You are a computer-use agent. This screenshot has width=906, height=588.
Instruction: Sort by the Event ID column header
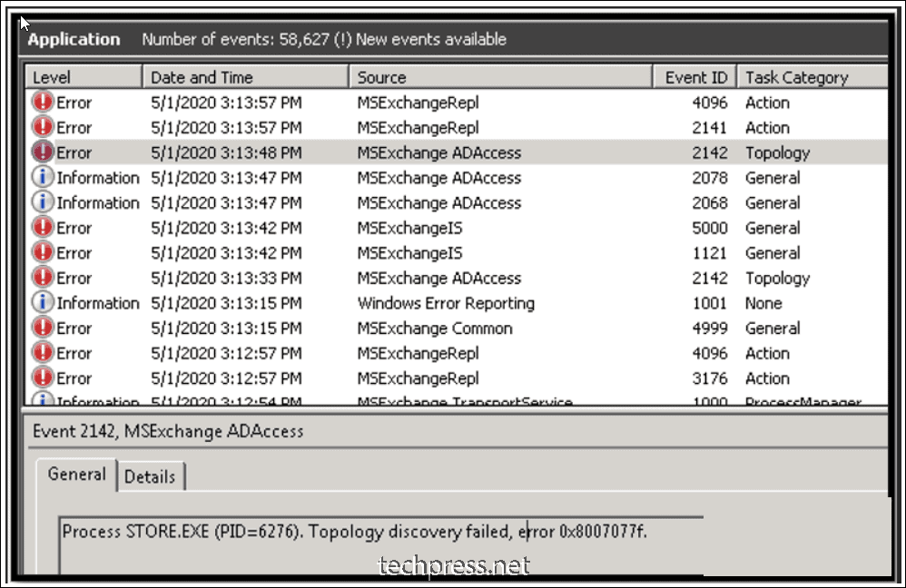pos(695,77)
